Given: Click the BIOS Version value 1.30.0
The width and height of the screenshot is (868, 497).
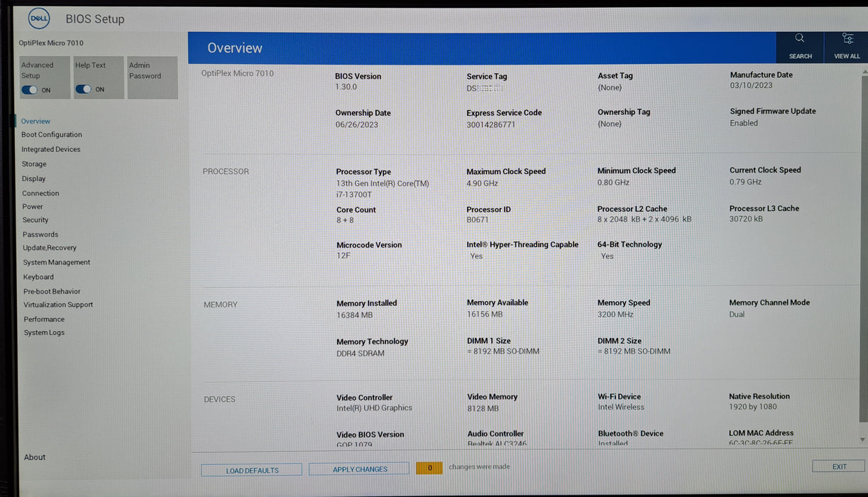Looking at the screenshot, I should [346, 87].
